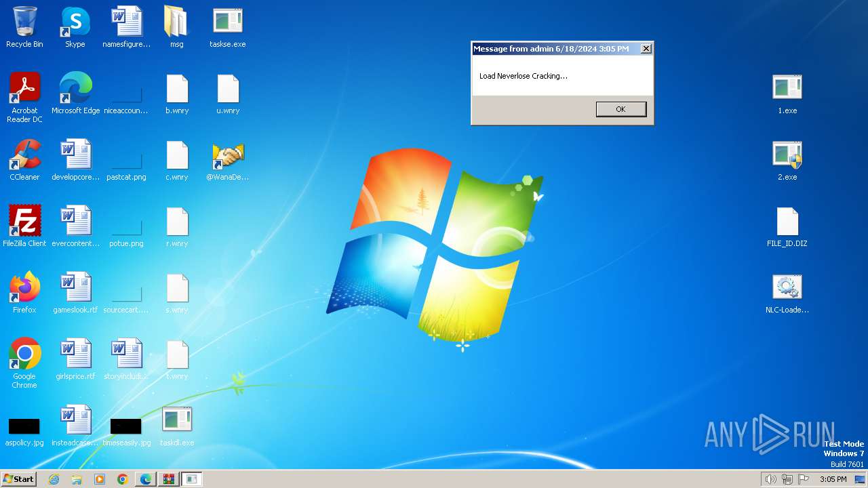The height and width of the screenshot is (488, 868).
Task: Open the network tray icon
Action: pos(787,479)
